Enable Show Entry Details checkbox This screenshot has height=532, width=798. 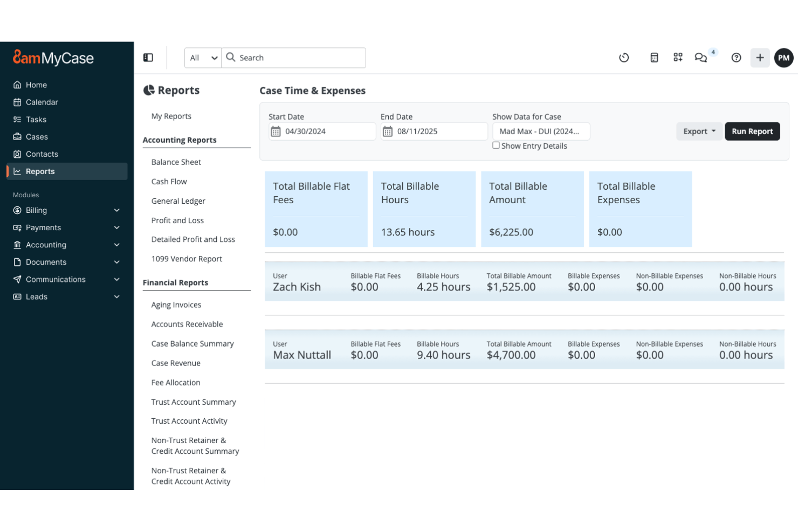(x=496, y=146)
